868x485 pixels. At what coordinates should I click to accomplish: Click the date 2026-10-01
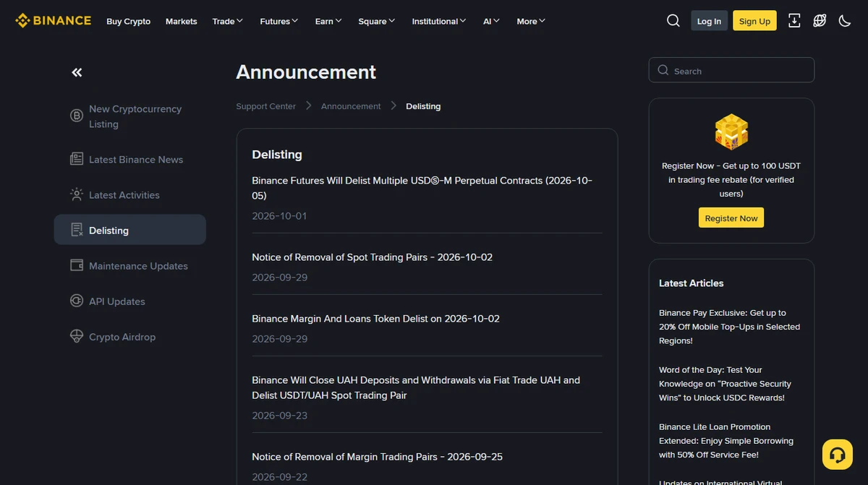tap(279, 216)
